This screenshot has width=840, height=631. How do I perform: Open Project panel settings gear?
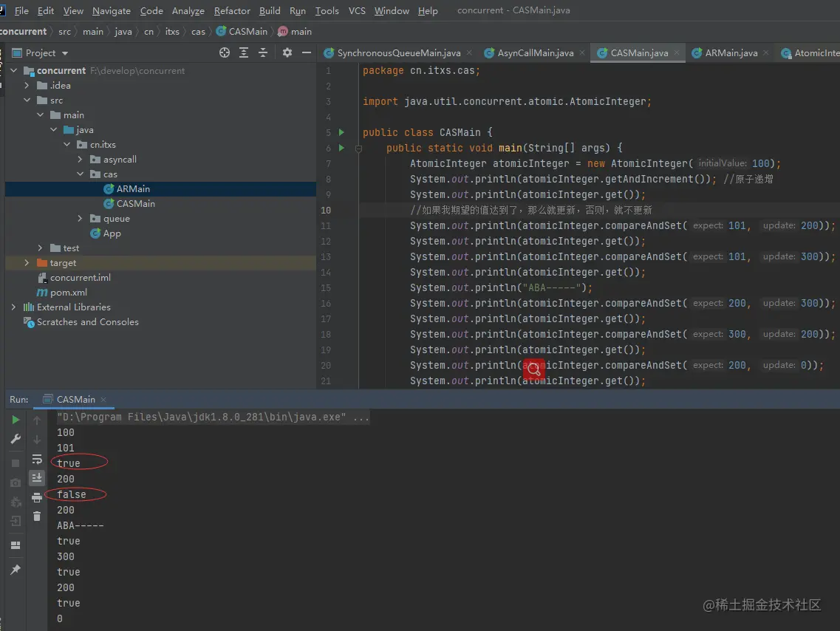click(x=287, y=52)
